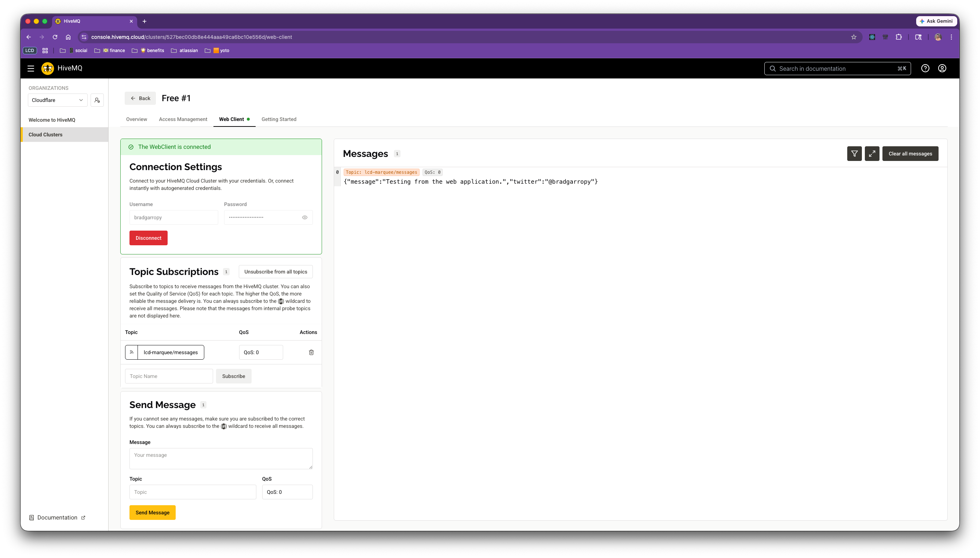Click Clear all messages button

click(910, 154)
